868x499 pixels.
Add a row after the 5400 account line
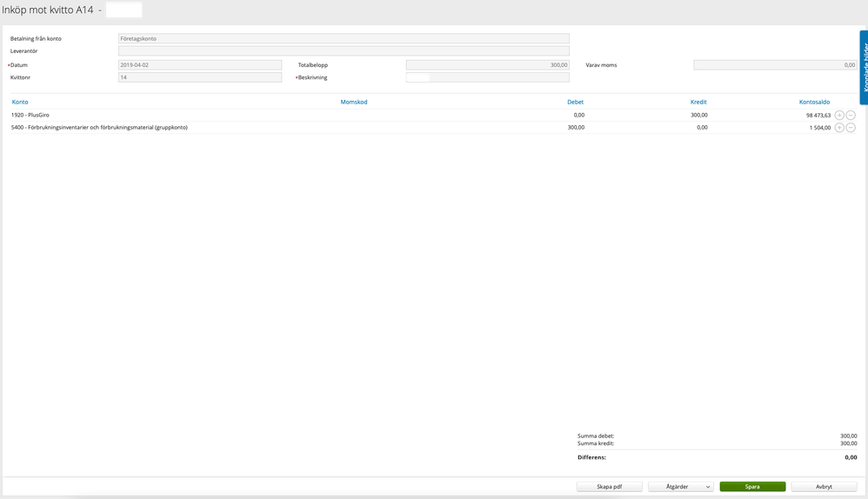click(839, 128)
